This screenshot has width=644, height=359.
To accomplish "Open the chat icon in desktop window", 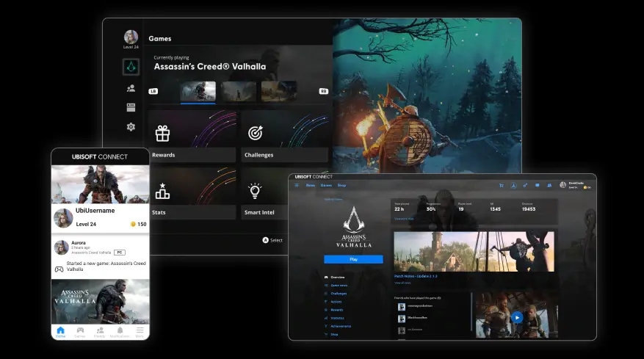I will click(x=538, y=186).
